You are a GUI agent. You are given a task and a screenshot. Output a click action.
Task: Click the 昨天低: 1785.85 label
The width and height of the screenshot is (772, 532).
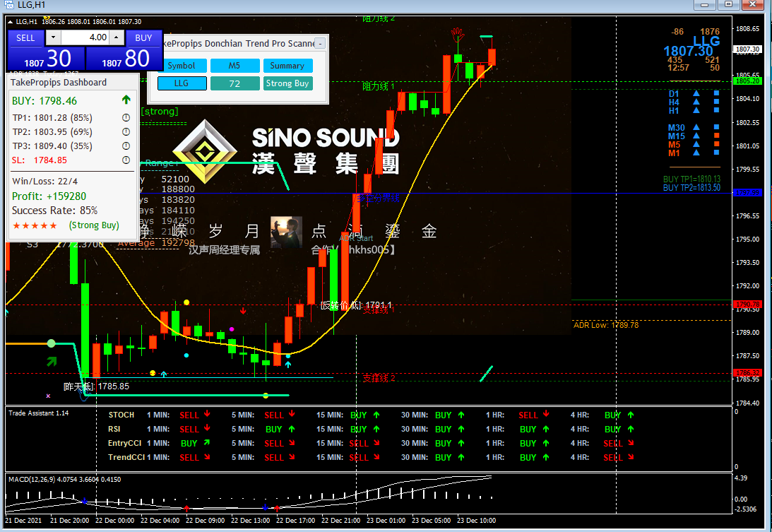[97, 386]
